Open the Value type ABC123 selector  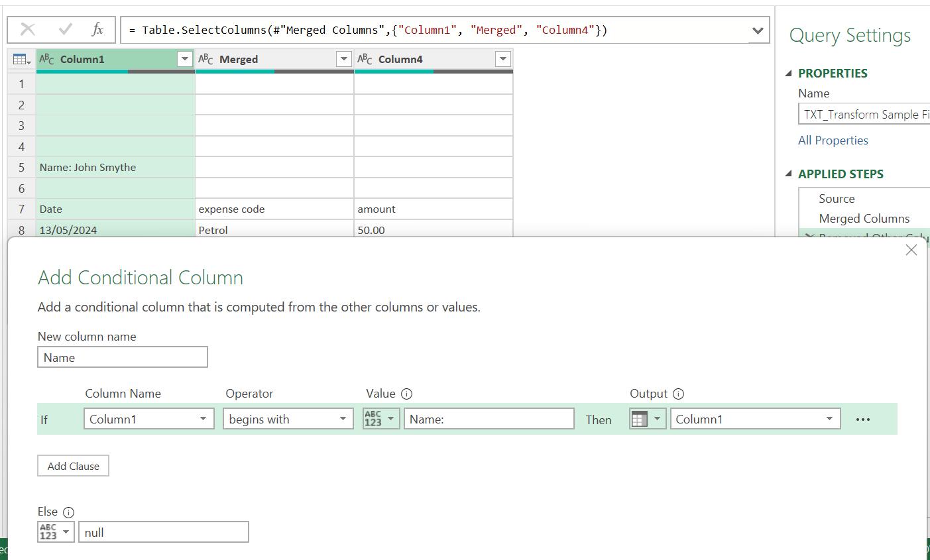tap(381, 419)
